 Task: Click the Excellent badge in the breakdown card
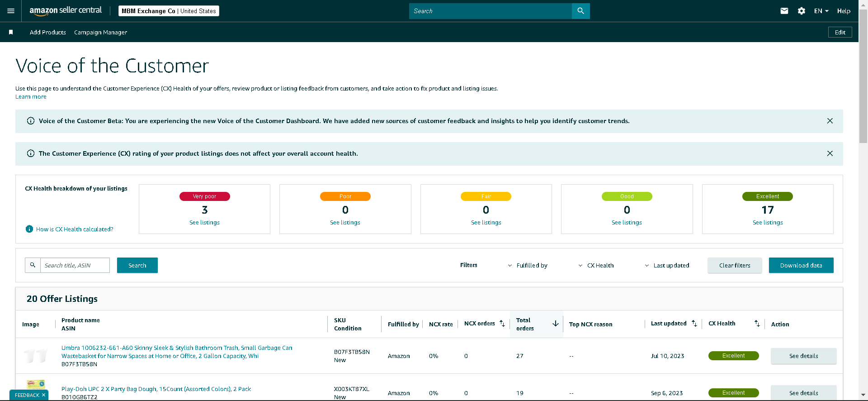(x=768, y=196)
